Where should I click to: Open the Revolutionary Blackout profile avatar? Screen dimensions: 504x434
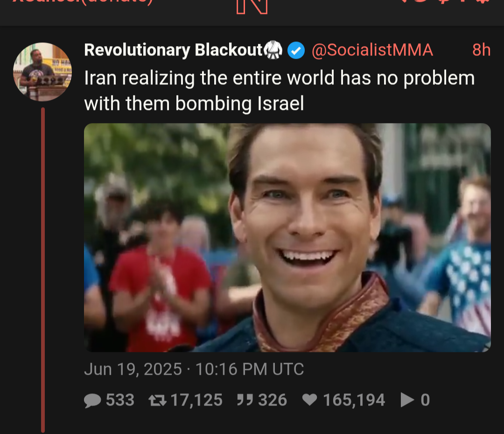pyautogui.click(x=42, y=72)
